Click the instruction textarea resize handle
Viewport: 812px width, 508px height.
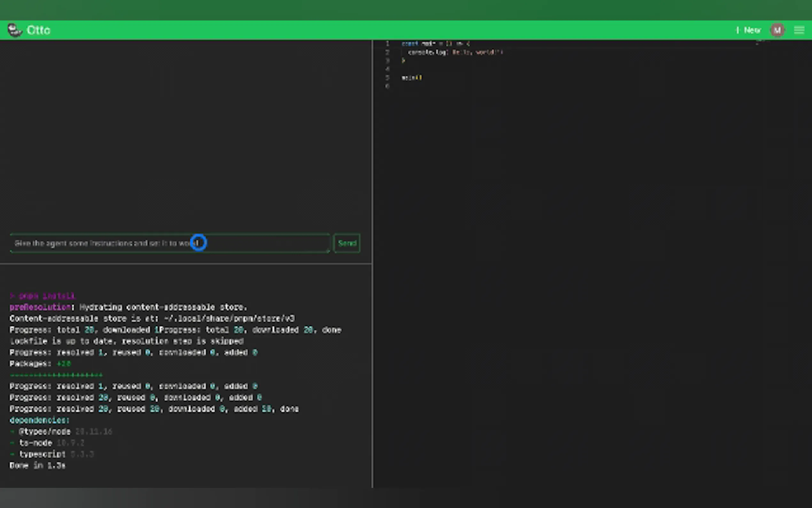328,250
